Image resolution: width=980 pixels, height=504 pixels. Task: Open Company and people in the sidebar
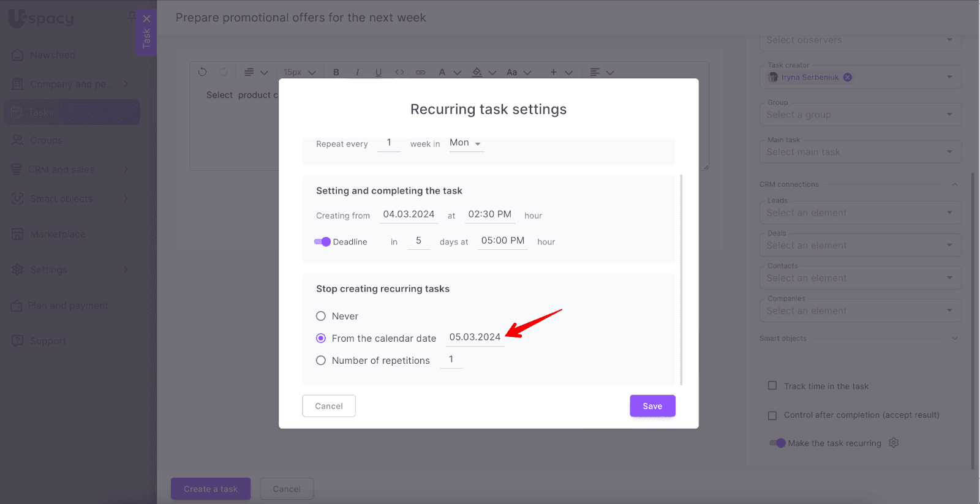pos(72,84)
